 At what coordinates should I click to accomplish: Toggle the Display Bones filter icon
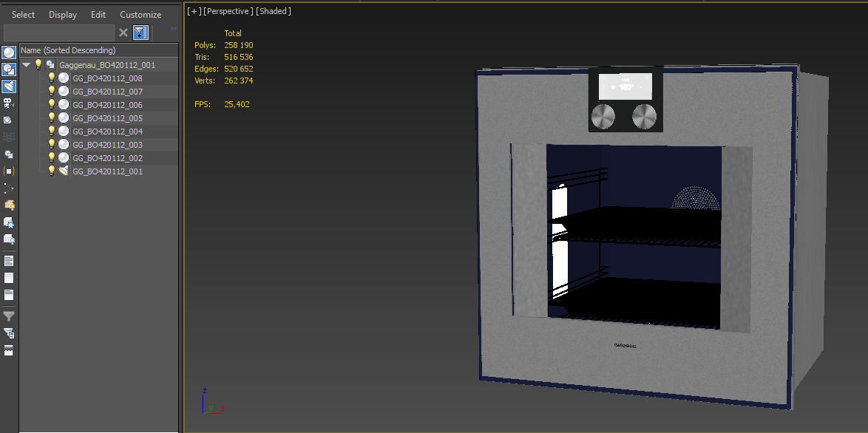(x=9, y=188)
